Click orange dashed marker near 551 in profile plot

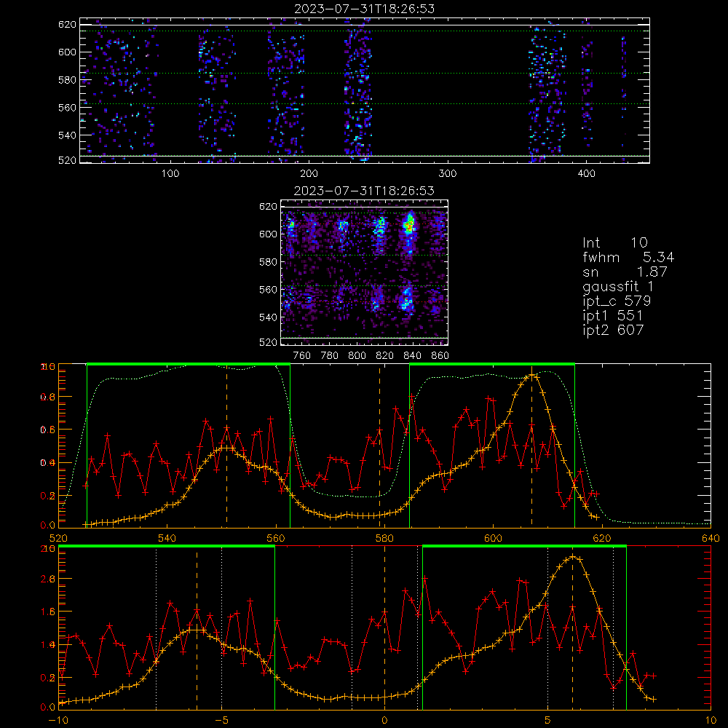click(226, 446)
